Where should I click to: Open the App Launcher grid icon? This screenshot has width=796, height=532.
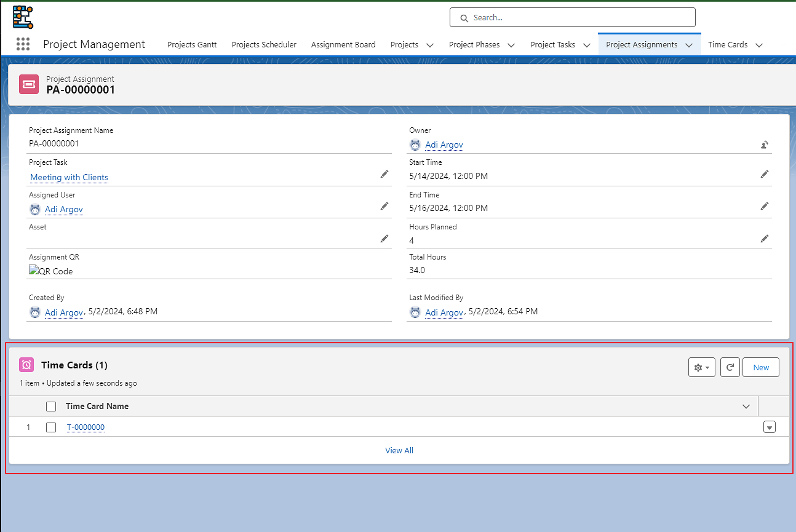click(x=23, y=44)
